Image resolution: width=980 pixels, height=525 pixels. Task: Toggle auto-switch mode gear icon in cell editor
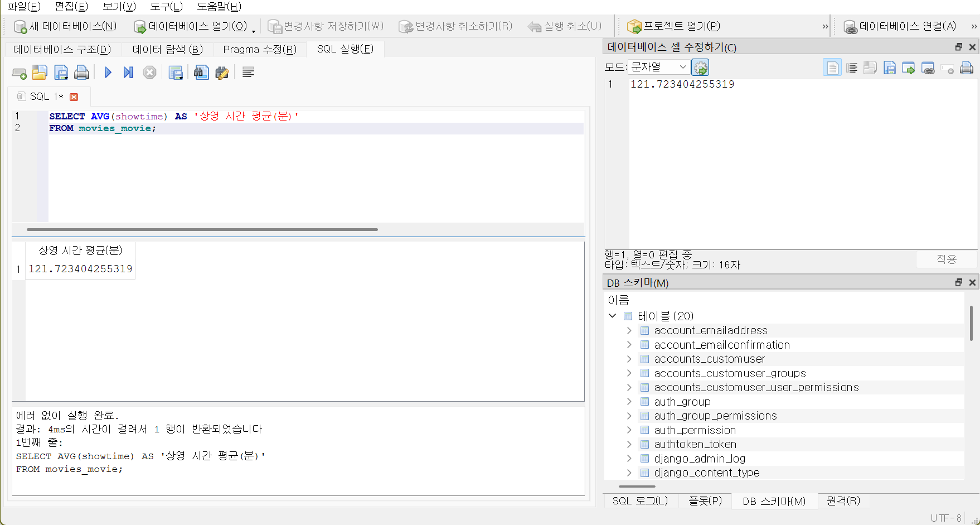click(700, 68)
